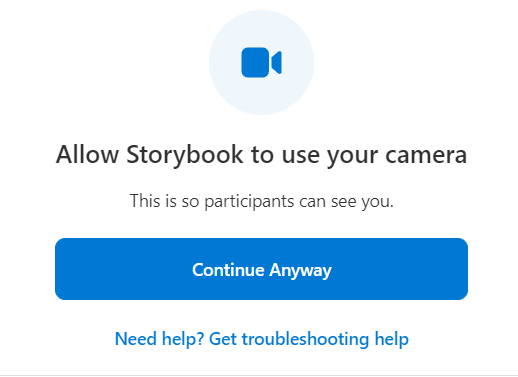Click the word participants in subtitle
The height and width of the screenshot is (377, 518).
tap(249, 202)
